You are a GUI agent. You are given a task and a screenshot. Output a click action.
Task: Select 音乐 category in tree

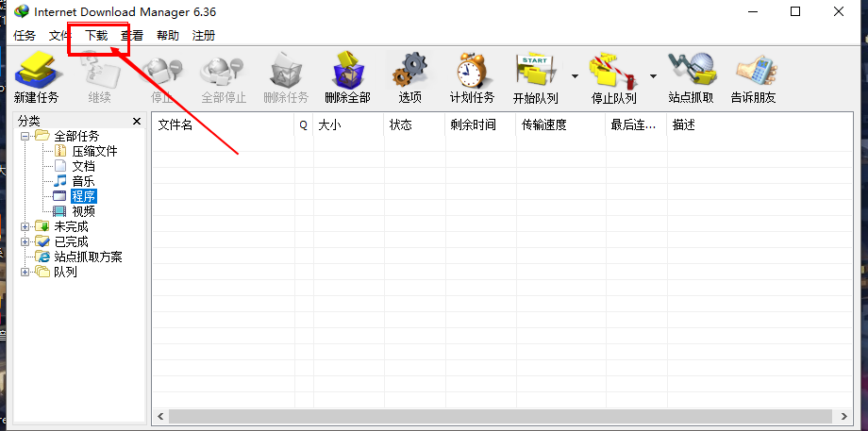pyautogui.click(x=84, y=181)
